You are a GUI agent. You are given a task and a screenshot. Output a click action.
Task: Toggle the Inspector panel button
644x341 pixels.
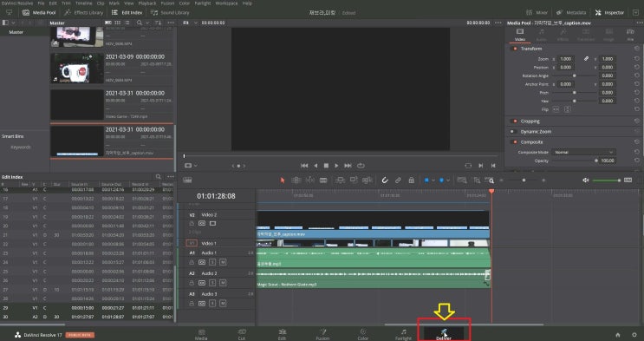click(x=609, y=13)
